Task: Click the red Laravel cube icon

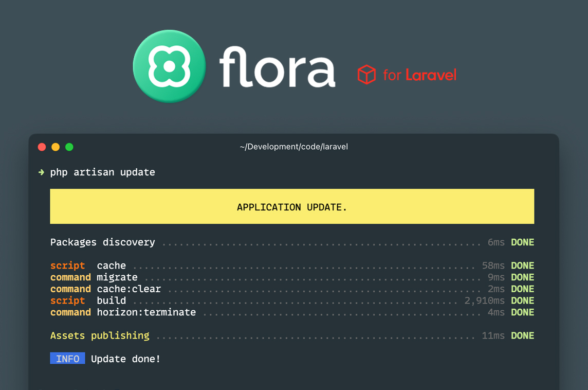Action: [x=366, y=74]
